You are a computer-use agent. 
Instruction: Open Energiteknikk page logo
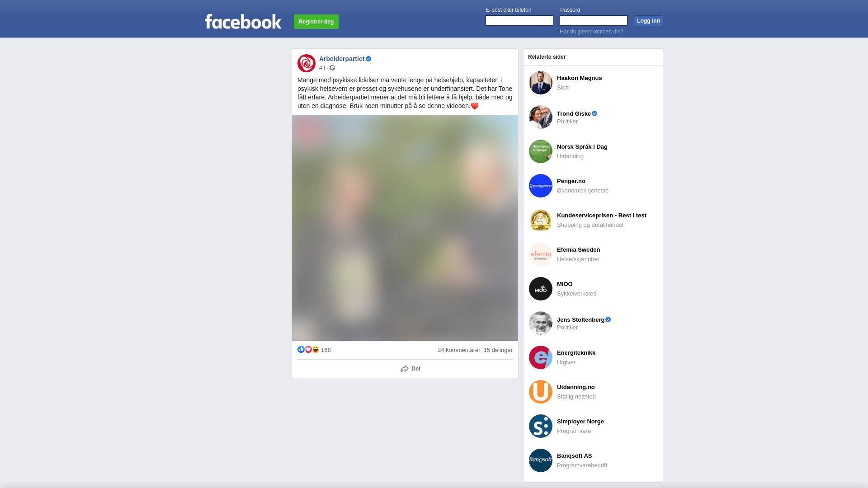tap(541, 357)
